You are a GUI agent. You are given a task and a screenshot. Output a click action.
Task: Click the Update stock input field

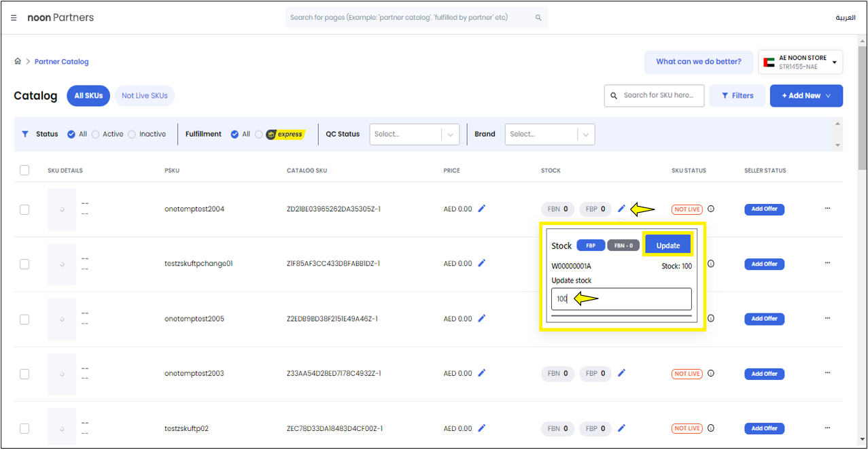tap(621, 299)
